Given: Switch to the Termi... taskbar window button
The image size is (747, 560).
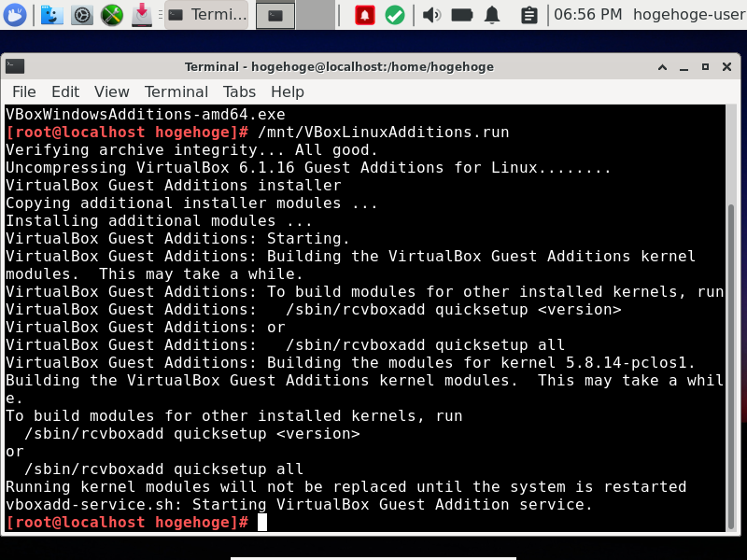Looking at the screenshot, I should (206, 15).
